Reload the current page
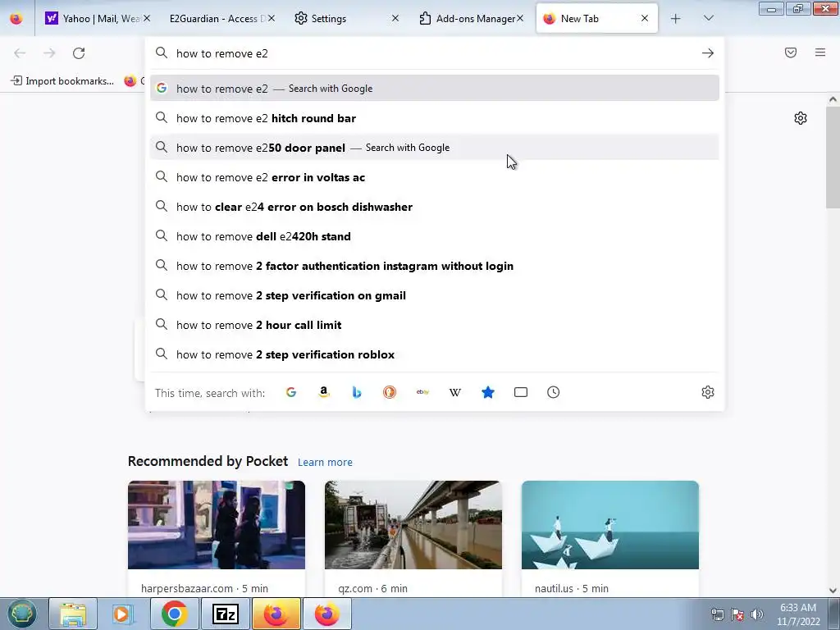The image size is (840, 630). click(x=79, y=53)
